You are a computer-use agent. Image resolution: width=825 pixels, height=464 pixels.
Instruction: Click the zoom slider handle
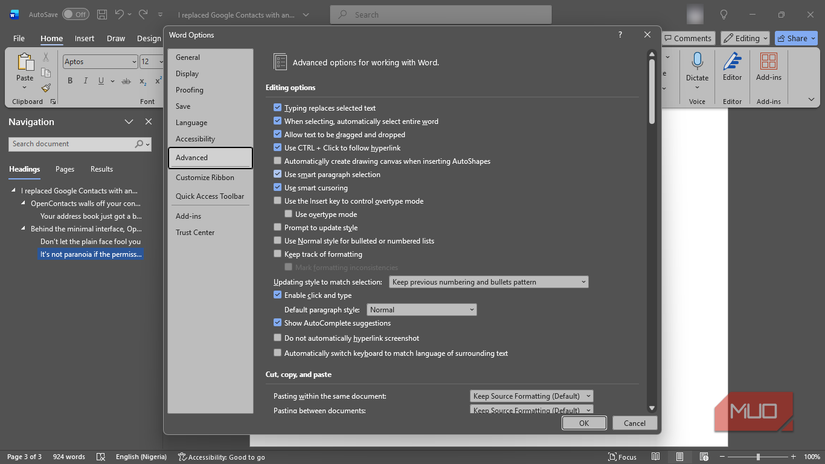tap(758, 457)
